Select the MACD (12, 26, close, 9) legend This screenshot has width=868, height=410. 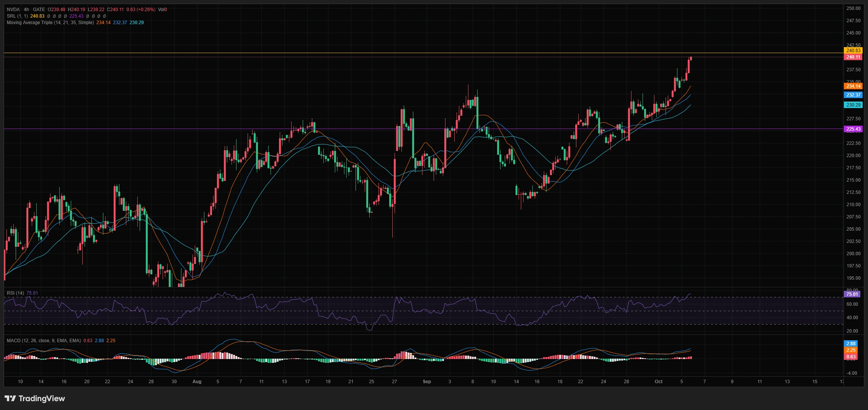[x=44, y=341]
